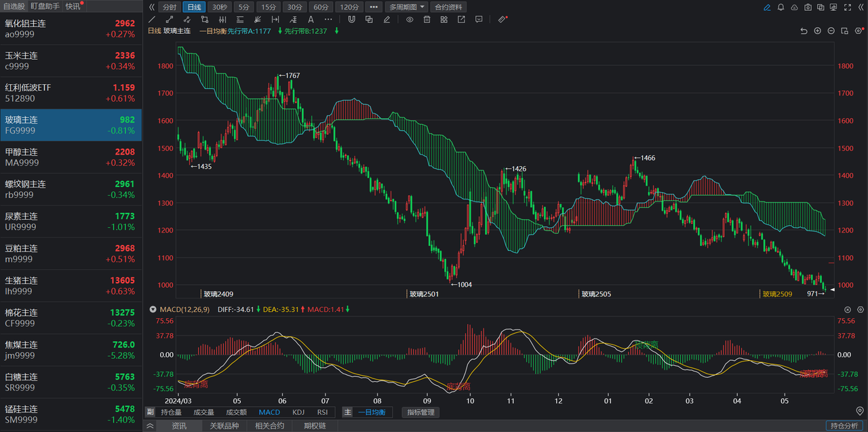Select 持仓量 sub-indicator
The width and height of the screenshot is (868, 432).
[x=171, y=412]
